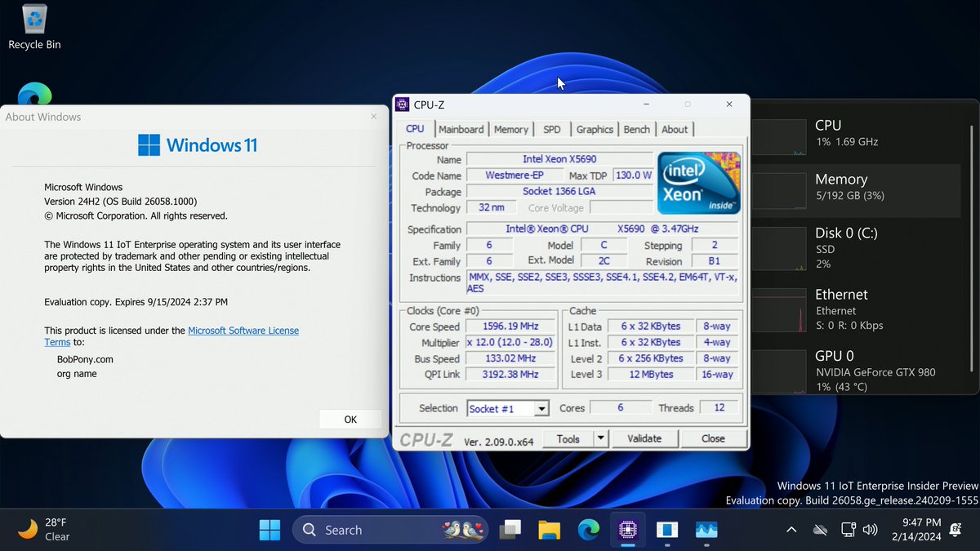Click the CPU-Z chip icon in the title bar
The width and height of the screenshot is (980, 551).
[402, 104]
